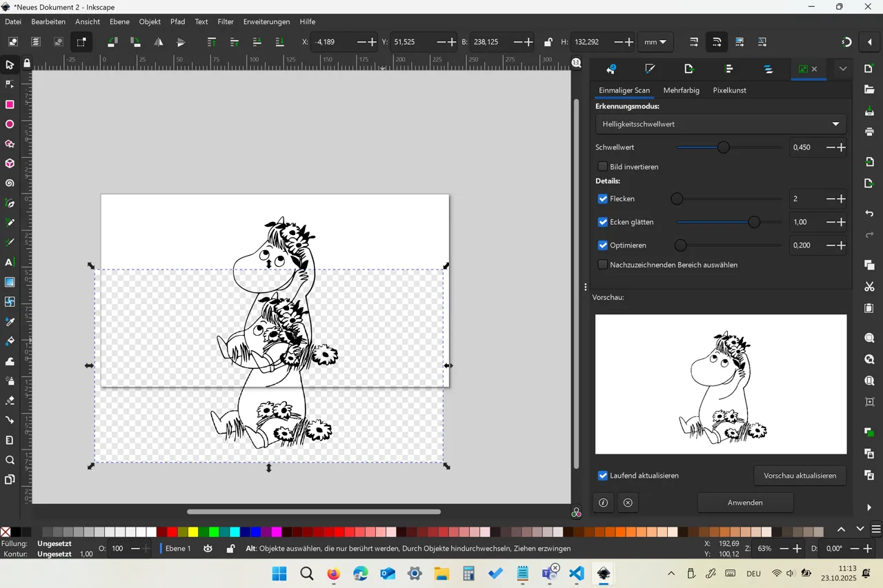
Task: Open the Filter menu
Action: point(226,21)
